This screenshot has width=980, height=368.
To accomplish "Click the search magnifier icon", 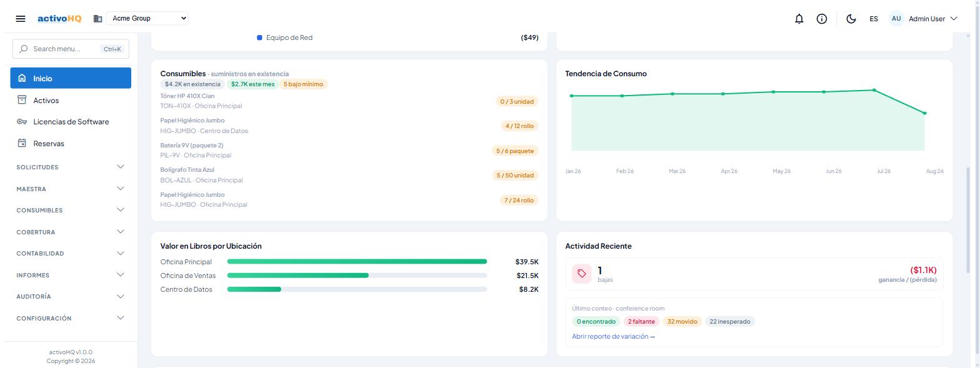I will [x=24, y=49].
